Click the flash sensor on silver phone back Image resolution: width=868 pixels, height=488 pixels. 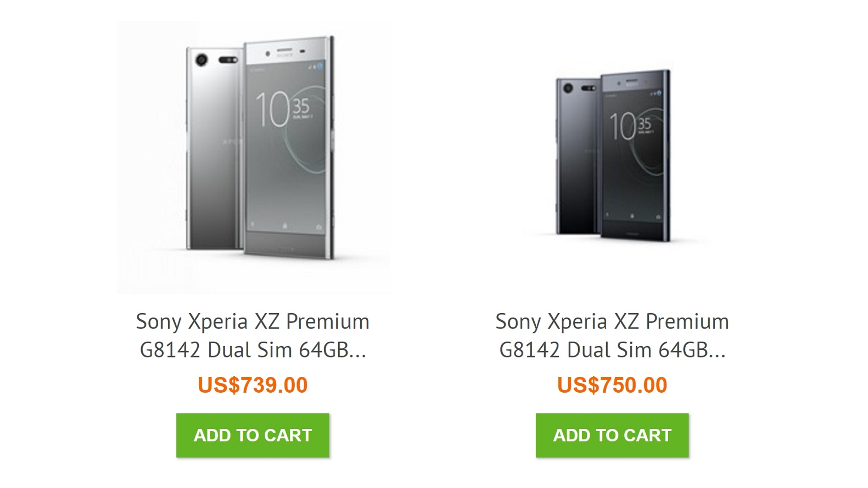click(228, 60)
